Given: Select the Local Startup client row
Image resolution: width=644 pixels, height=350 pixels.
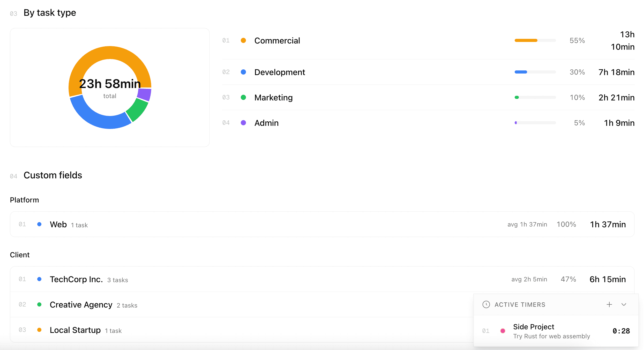Looking at the screenshot, I should (x=75, y=330).
